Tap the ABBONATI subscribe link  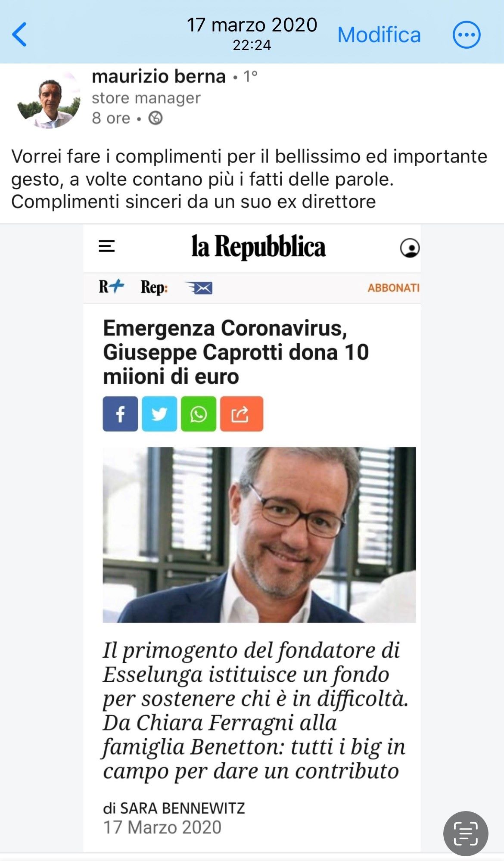pos(393,288)
